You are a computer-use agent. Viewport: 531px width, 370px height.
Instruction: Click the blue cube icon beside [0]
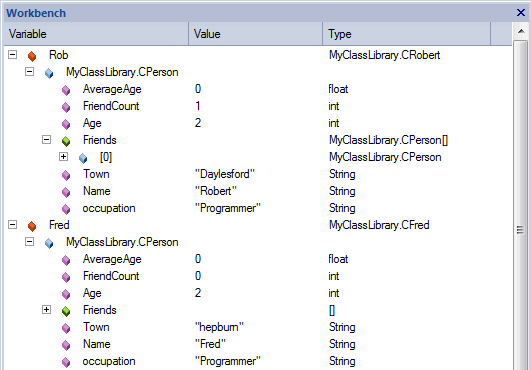pos(83,158)
